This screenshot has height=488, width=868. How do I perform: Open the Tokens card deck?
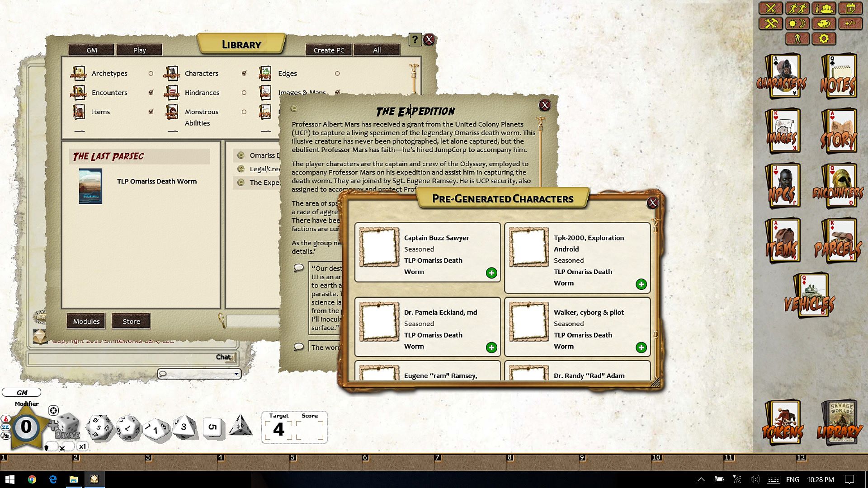point(783,422)
